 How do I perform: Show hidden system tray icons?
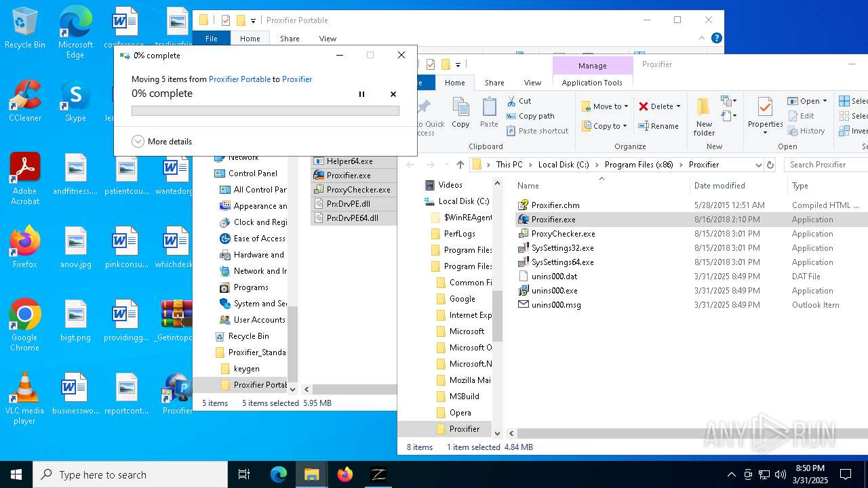point(731,474)
